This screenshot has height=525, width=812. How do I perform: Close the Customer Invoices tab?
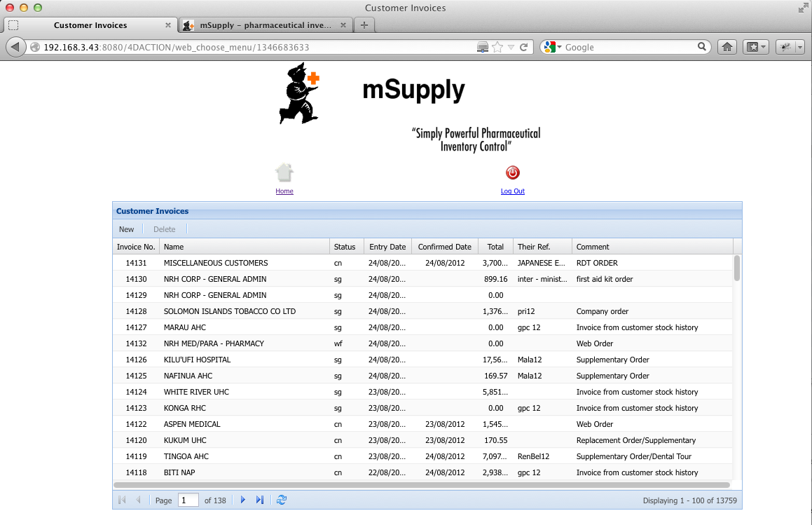point(167,25)
